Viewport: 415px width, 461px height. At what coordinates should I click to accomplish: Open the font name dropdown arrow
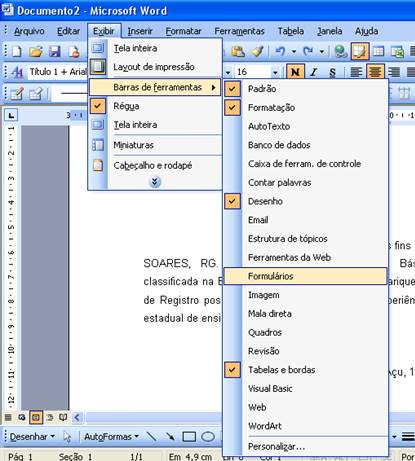(x=228, y=72)
